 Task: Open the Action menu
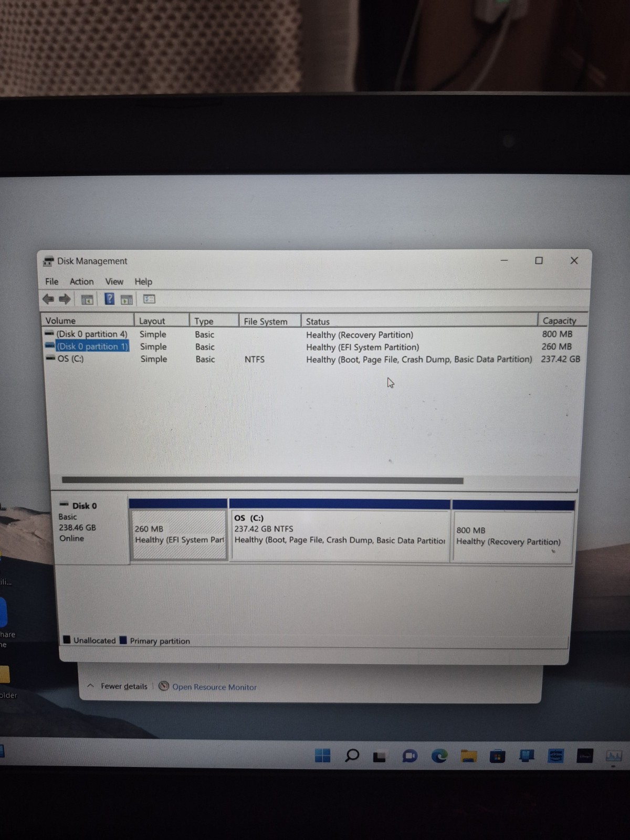(x=81, y=281)
